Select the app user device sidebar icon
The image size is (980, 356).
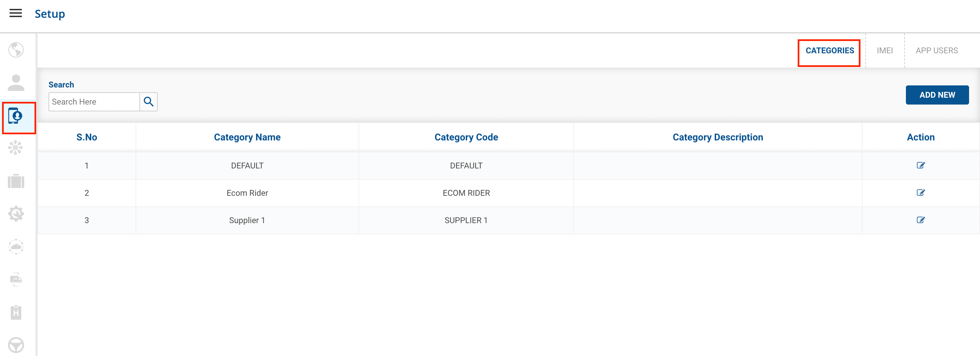tap(16, 116)
